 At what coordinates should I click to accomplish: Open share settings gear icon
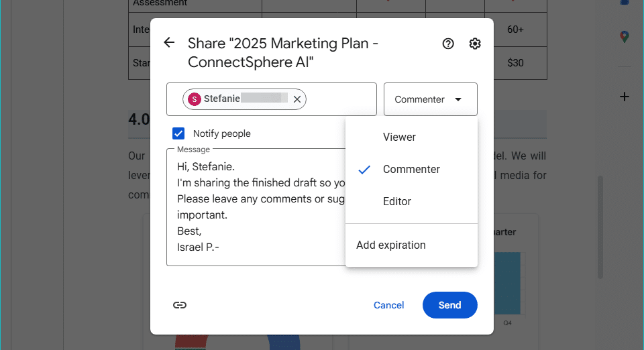click(475, 44)
